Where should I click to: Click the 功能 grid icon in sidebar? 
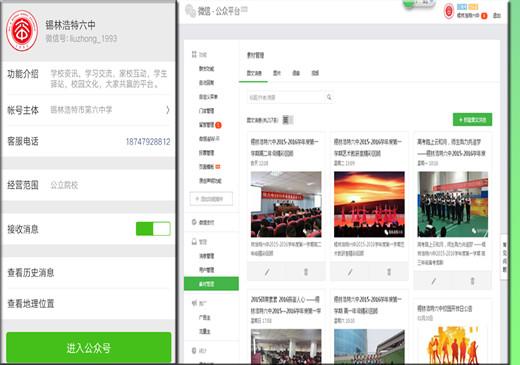(x=194, y=54)
